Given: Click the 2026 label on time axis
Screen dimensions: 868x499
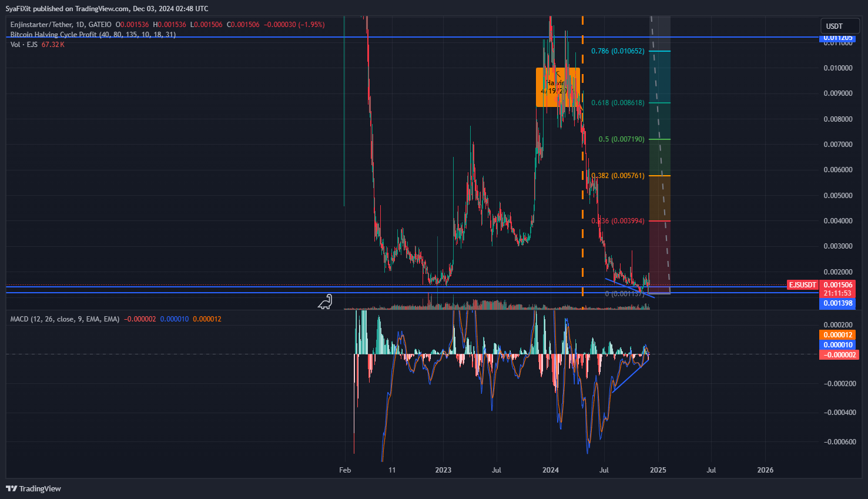Looking at the screenshot, I should pos(765,470).
